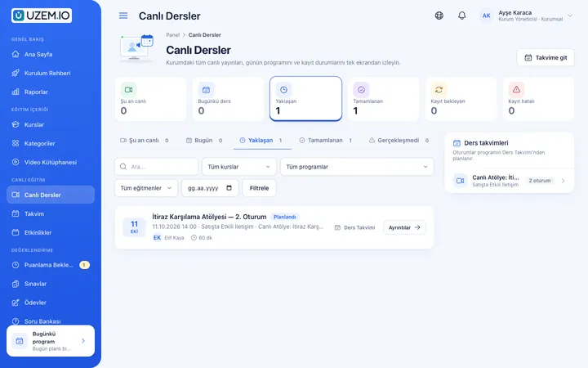The image size is (588, 368).
Task: Select the Şu an canlı stat card
Action: point(150,99)
